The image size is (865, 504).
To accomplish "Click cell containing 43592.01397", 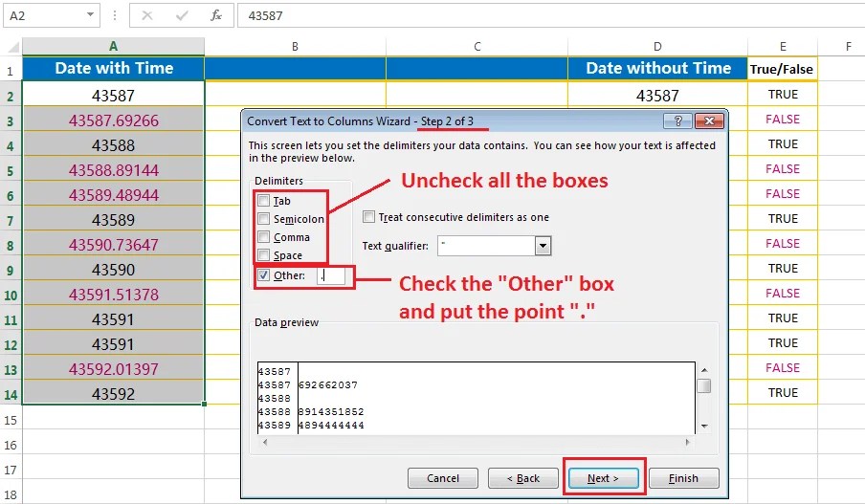I will [x=113, y=369].
